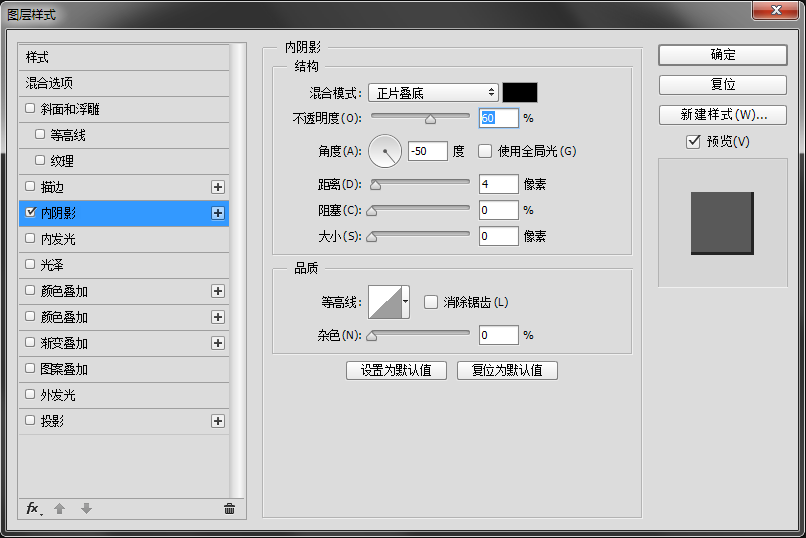The width and height of the screenshot is (806, 538).
Task: Click 设置为默认值 button
Action: click(396, 370)
